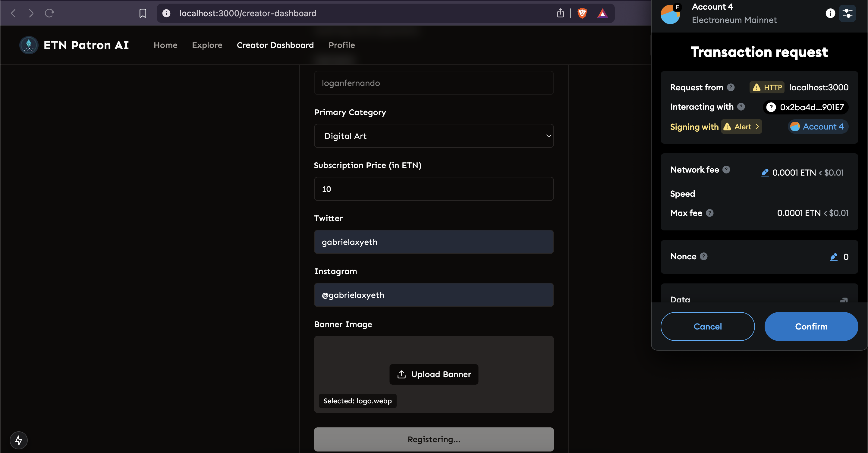Click the Account 4 signing account pill
This screenshot has width=868, height=453.
coord(818,127)
